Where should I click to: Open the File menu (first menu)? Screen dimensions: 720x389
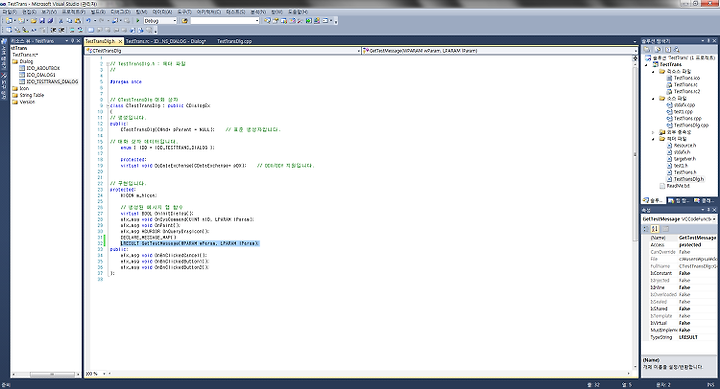[9, 12]
